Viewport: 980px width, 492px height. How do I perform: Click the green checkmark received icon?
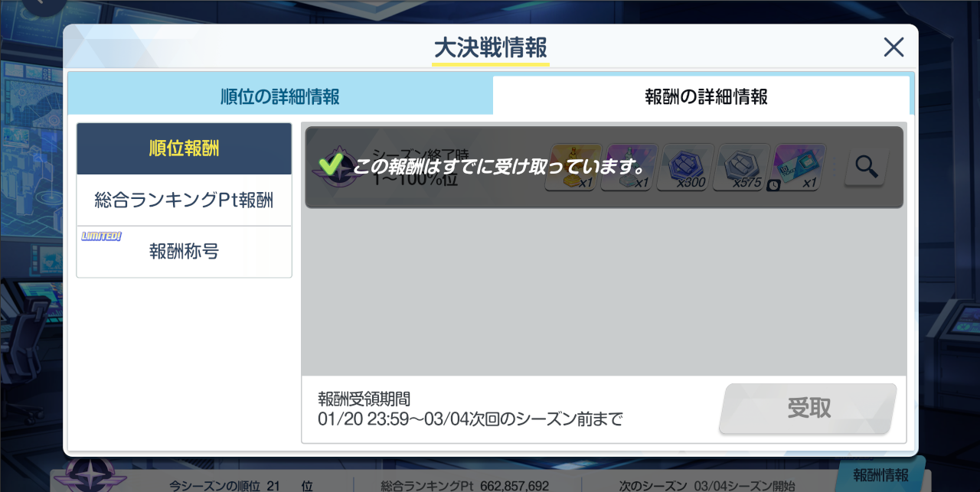331,165
